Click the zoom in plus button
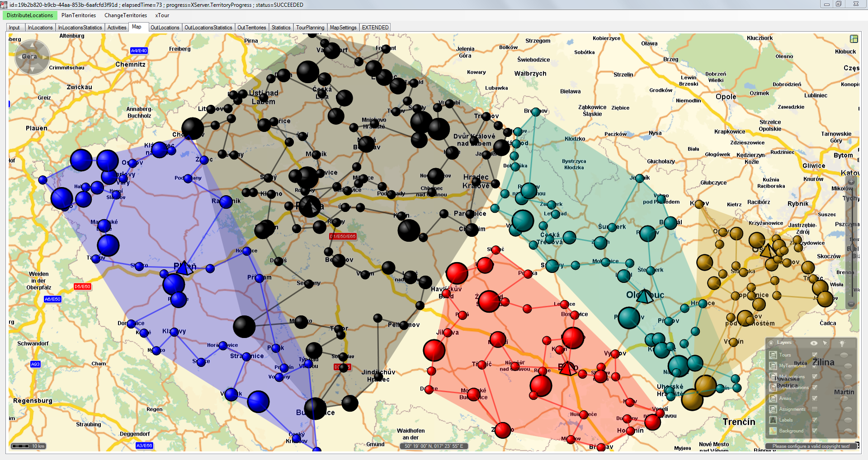 (851, 182)
